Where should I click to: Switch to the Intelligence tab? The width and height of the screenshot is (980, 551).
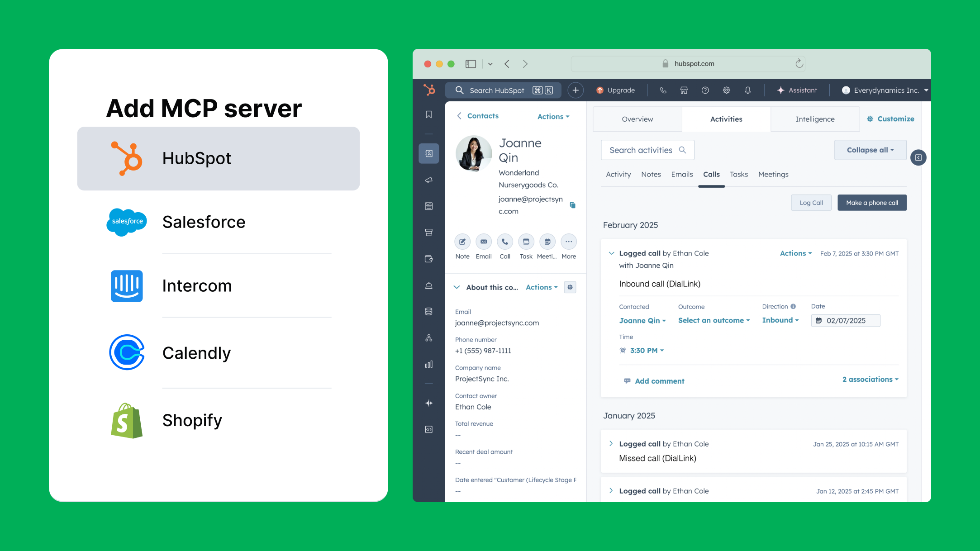(x=814, y=119)
